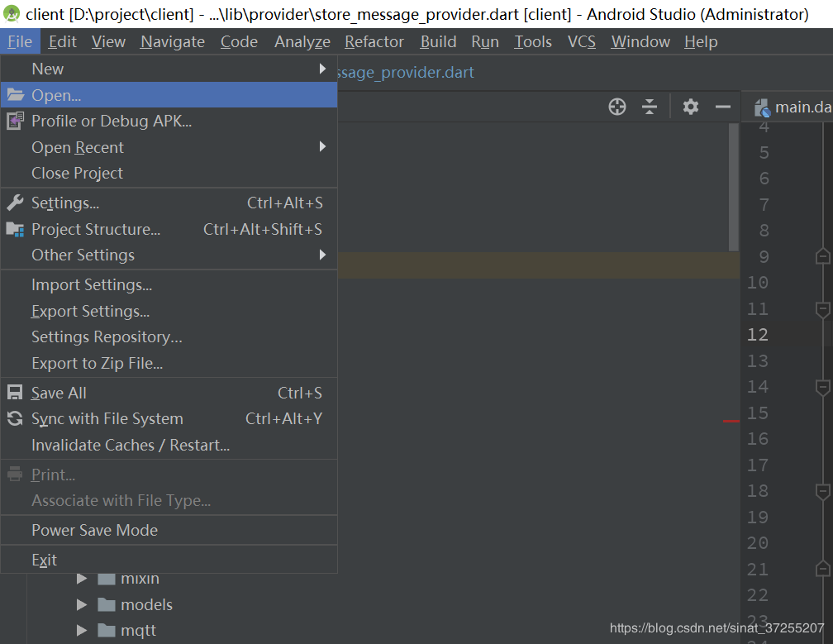Toggle code fold marker at line 21
This screenshot has width=833, height=644.
pyautogui.click(x=822, y=569)
